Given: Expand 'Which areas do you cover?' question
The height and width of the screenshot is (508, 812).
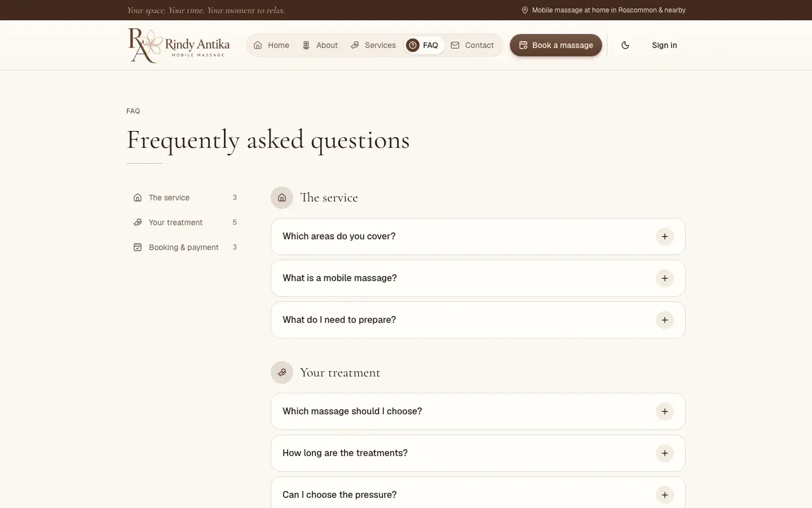Looking at the screenshot, I should point(478,237).
